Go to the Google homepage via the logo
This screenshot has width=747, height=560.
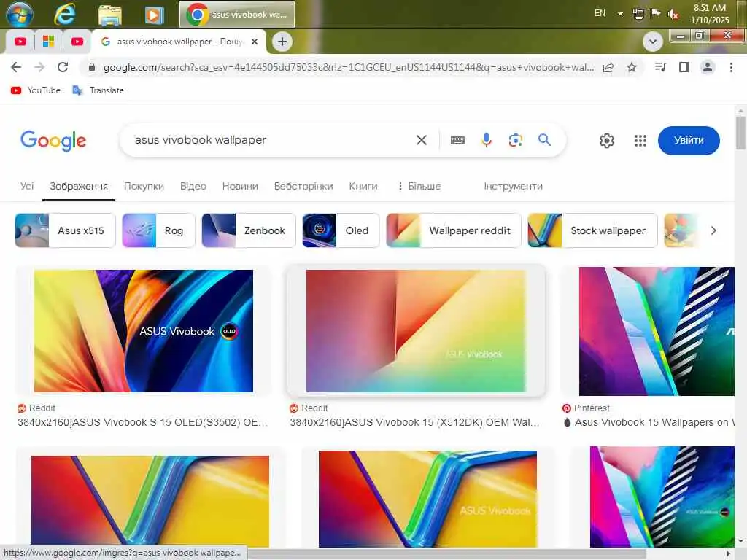click(x=53, y=141)
